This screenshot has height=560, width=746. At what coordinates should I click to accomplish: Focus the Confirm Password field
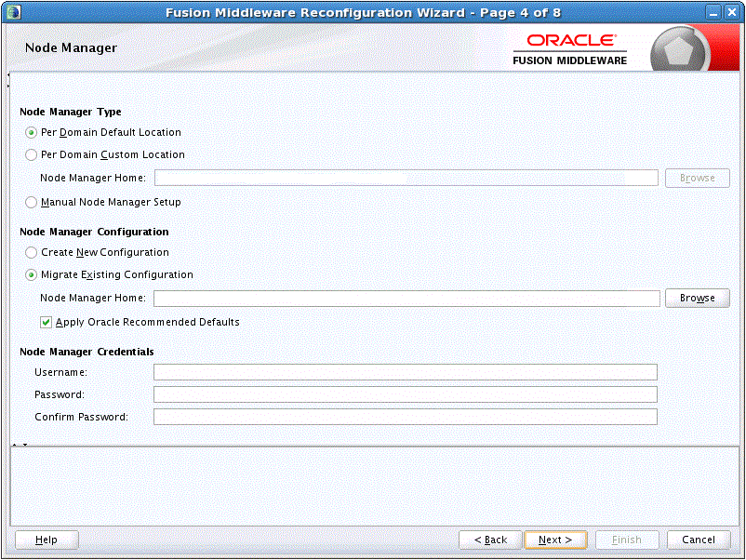[x=406, y=417]
